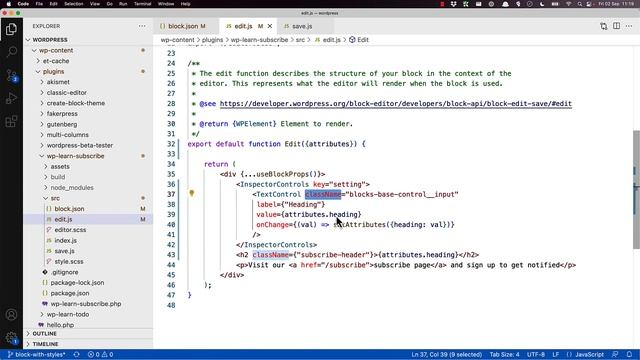Open wp-learn-subscribe.php file
Viewport: 640px width, 360px height.
pyautogui.click(x=88, y=304)
